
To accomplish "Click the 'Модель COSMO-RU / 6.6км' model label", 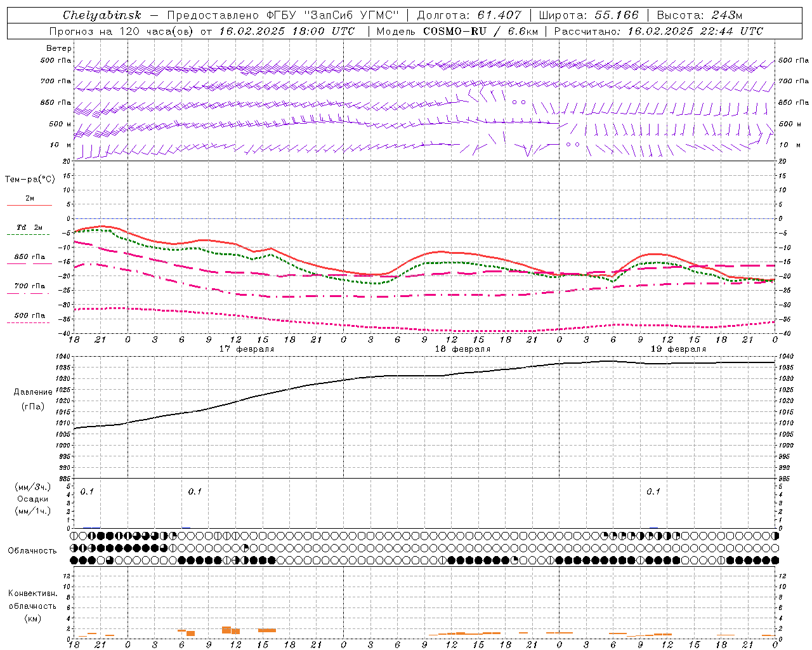I will (x=457, y=31).
